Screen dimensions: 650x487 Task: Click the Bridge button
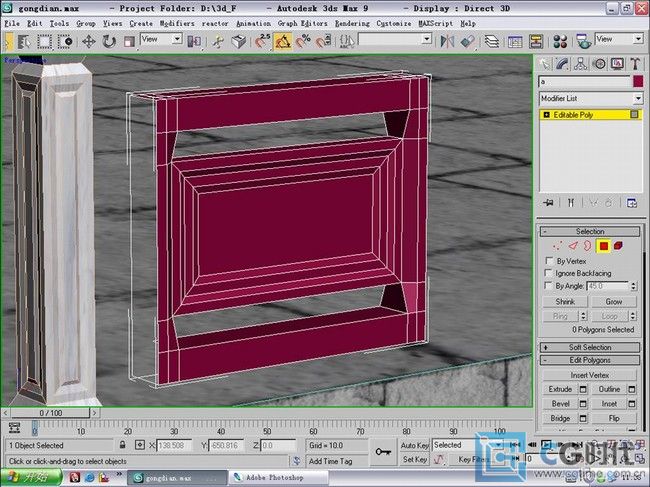pos(560,418)
